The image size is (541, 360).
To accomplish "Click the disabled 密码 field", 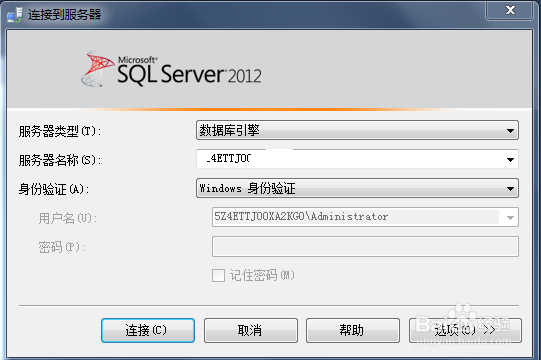I will 365,246.
